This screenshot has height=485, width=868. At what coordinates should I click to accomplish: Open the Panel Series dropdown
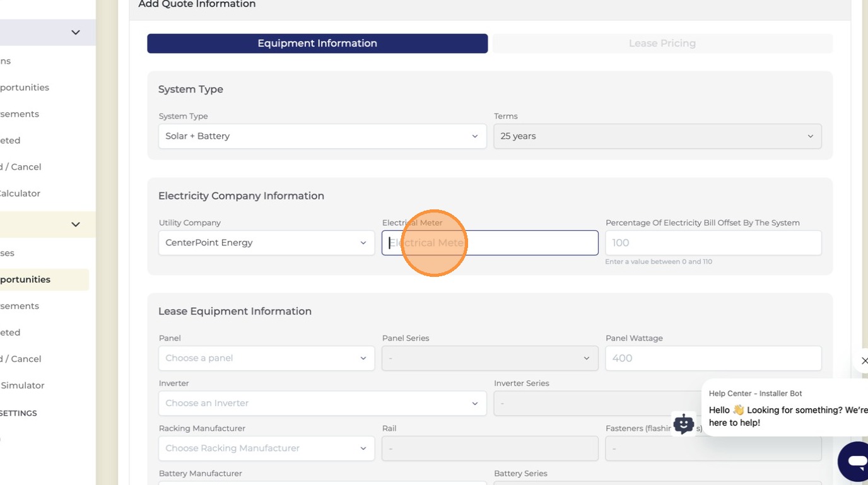(x=490, y=358)
